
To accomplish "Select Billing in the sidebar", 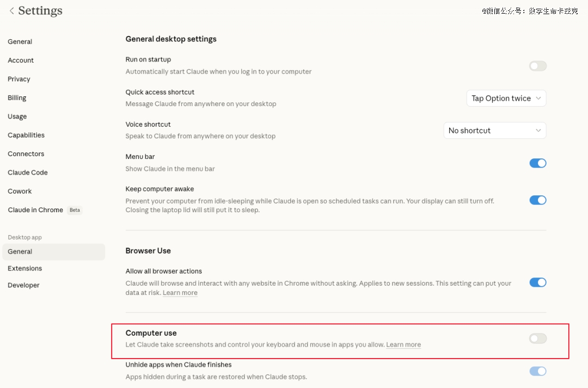I will pyautogui.click(x=17, y=98).
